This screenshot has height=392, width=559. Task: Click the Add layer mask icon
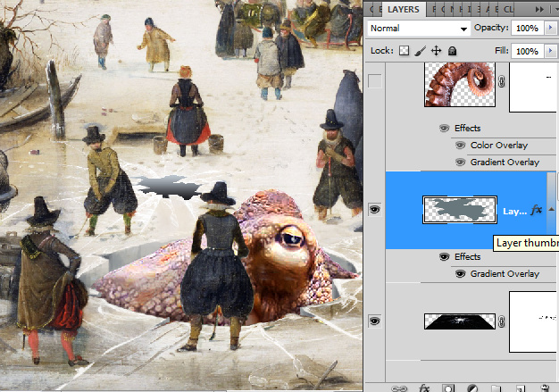tap(448, 388)
